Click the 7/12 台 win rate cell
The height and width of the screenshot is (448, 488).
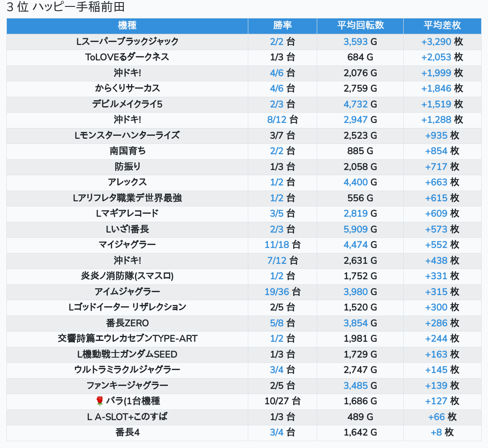pyautogui.click(x=282, y=260)
